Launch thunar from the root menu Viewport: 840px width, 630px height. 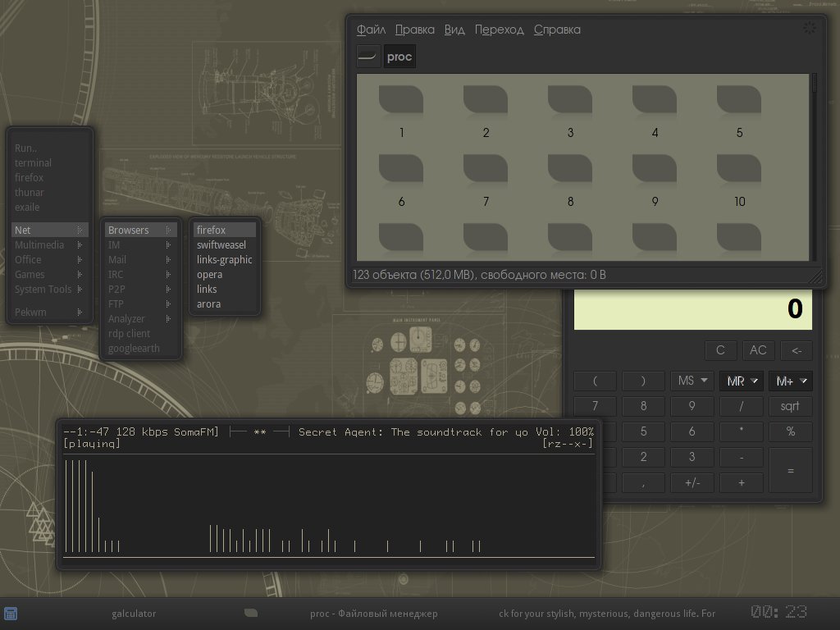[49, 192]
